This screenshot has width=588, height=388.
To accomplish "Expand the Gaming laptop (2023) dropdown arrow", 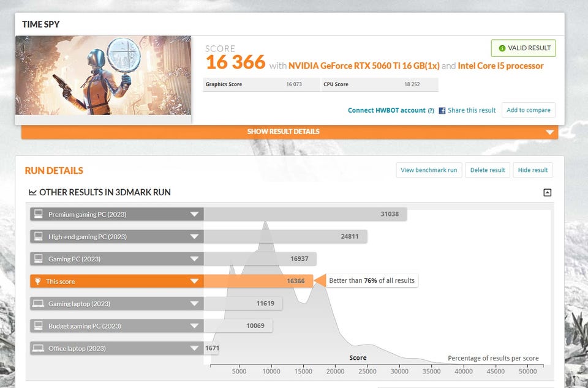I will (194, 304).
